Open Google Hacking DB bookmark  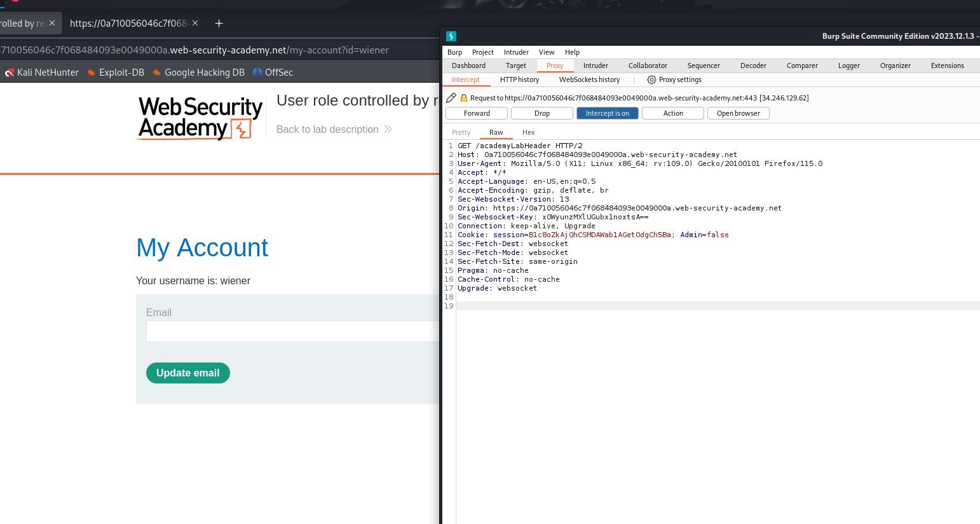tap(198, 72)
